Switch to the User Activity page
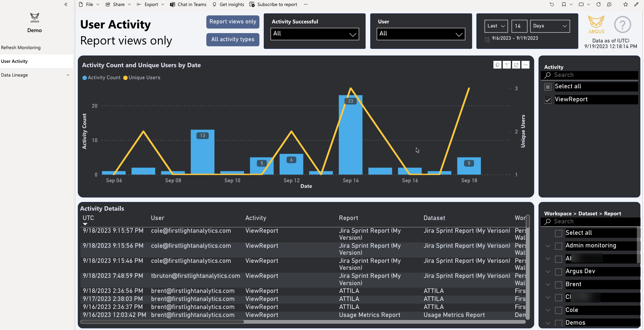 tap(14, 61)
